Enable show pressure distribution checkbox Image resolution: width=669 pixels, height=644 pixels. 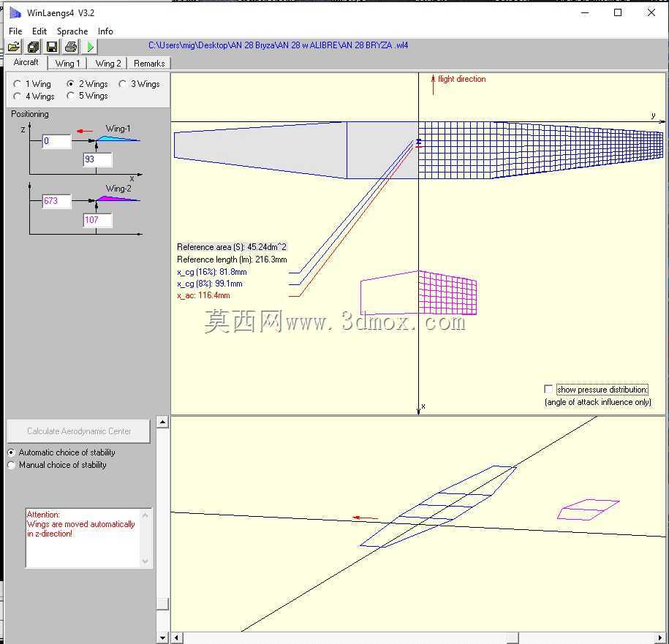click(x=548, y=389)
